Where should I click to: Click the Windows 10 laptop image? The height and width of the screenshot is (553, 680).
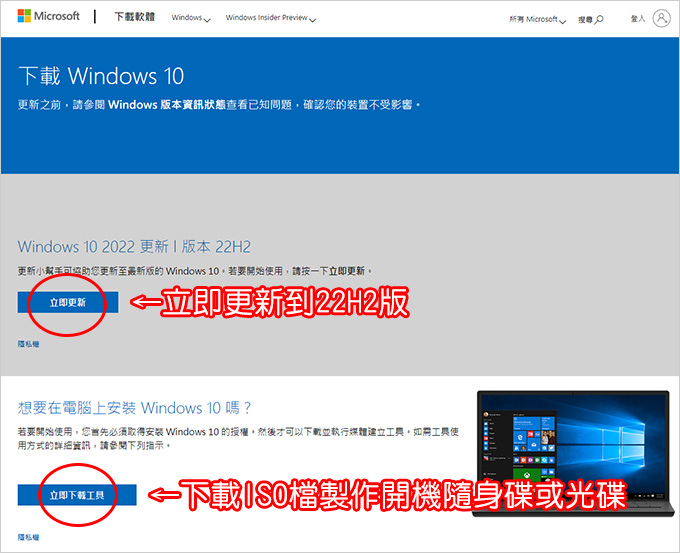pos(574,453)
